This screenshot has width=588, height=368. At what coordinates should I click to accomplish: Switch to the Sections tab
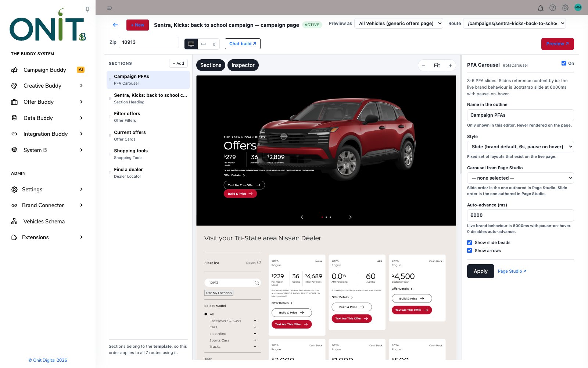click(x=211, y=65)
